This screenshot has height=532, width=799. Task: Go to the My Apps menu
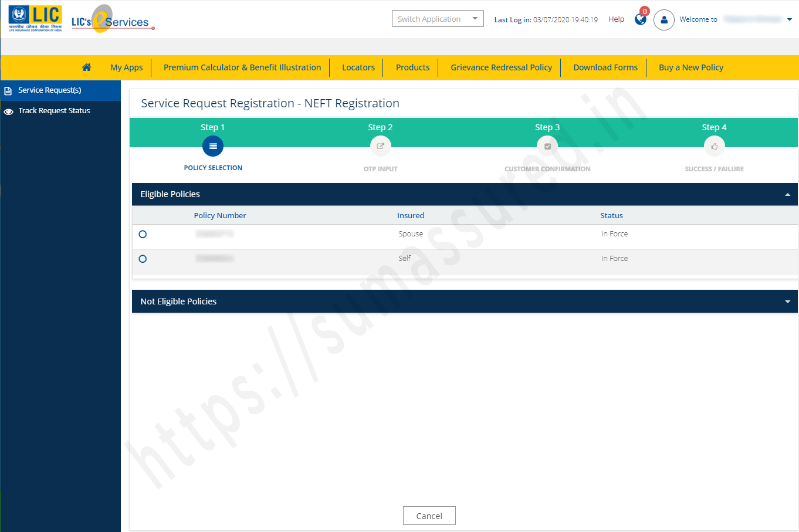pos(126,67)
